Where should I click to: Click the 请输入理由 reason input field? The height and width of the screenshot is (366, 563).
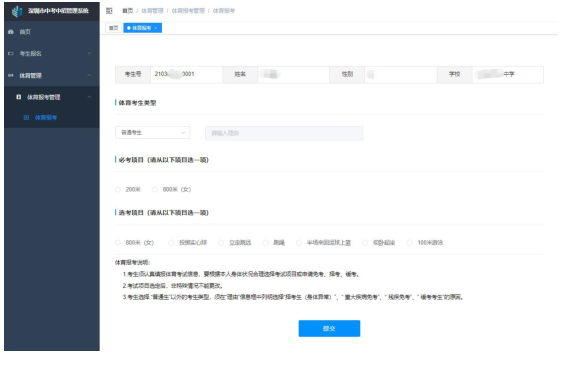[x=284, y=133]
